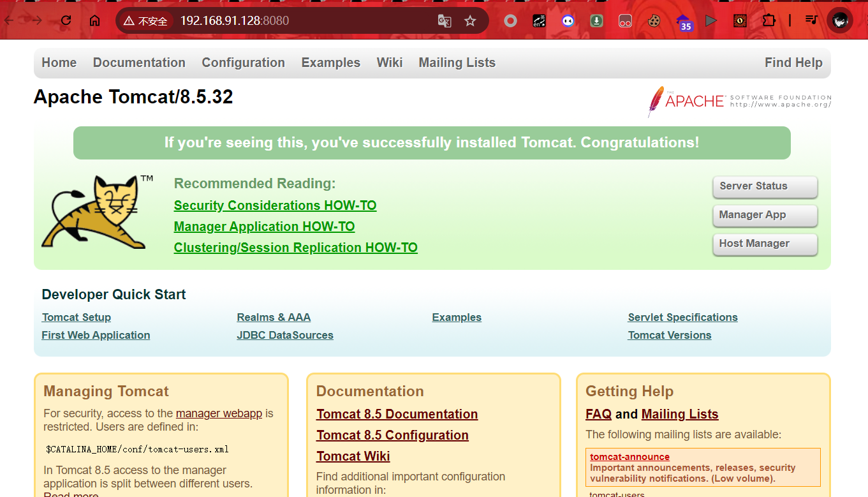Open the tomcat-announce mailing list link
868x497 pixels.
[x=629, y=457]
